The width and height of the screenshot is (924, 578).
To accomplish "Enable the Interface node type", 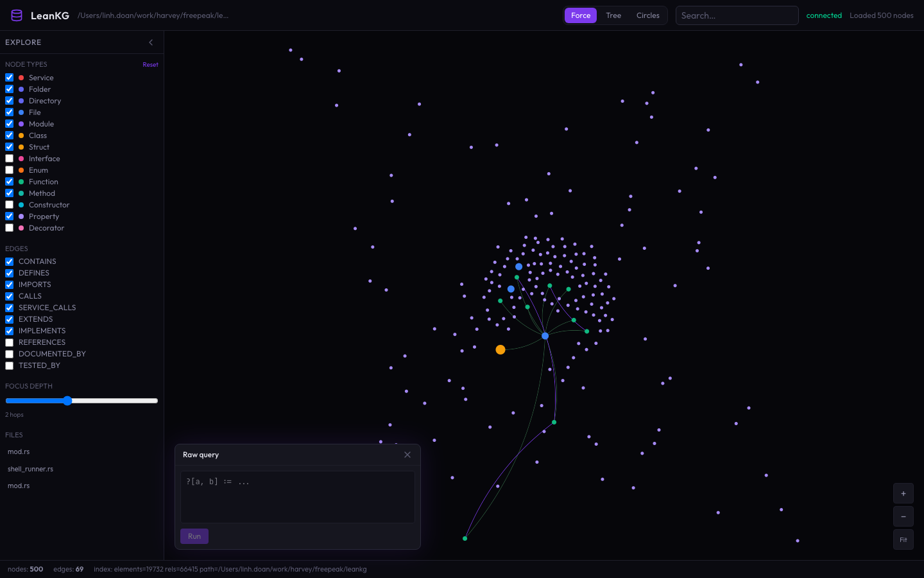I will tap(10, 159).
